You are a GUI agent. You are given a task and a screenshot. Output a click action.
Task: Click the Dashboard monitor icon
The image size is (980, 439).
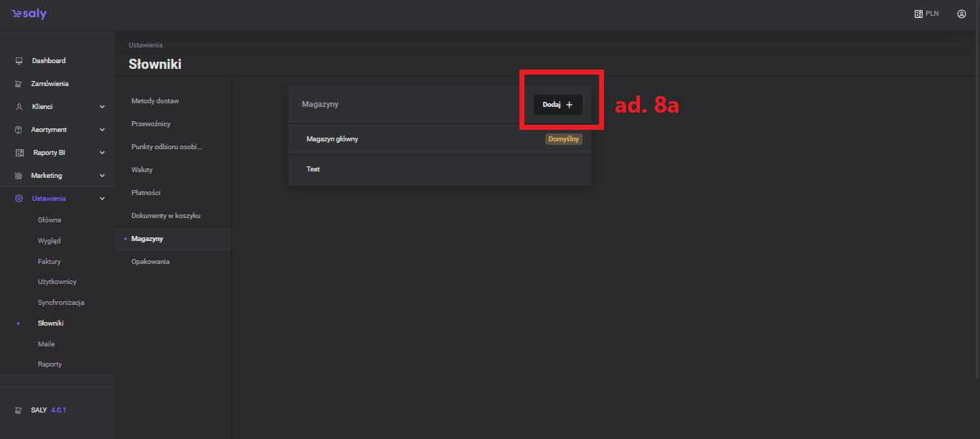19,61
